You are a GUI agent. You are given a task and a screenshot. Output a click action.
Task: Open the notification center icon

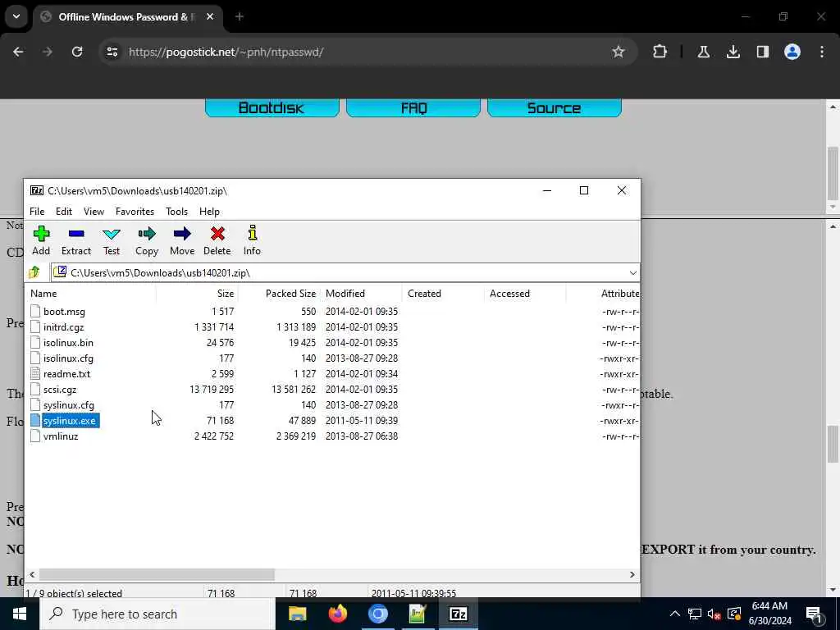tap(814, 614)
